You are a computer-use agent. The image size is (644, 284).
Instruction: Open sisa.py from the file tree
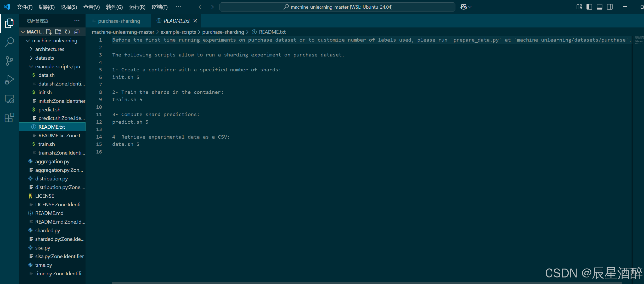pos(43,248)
